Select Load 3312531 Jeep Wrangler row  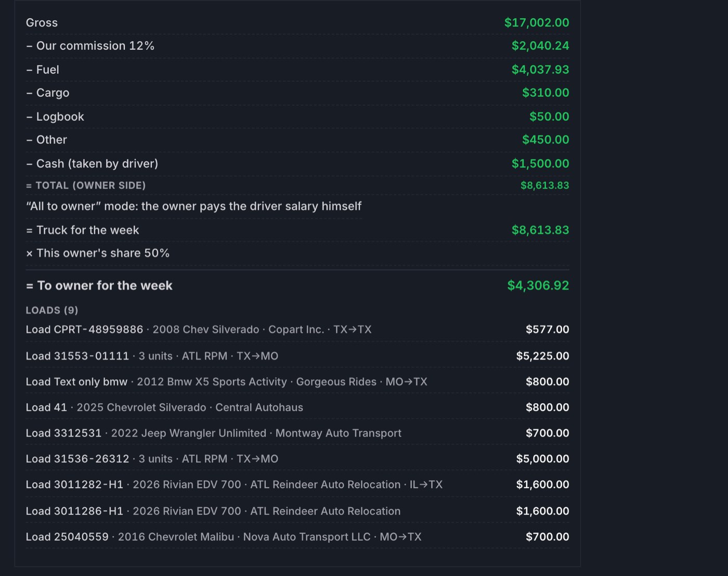(297, 433)
